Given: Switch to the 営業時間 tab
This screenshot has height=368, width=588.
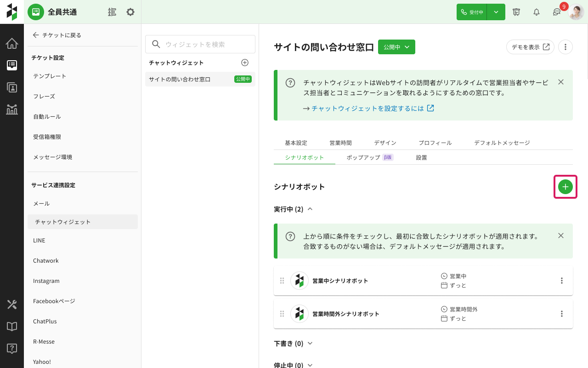Looking at the screenshot, I should point(340,143).
